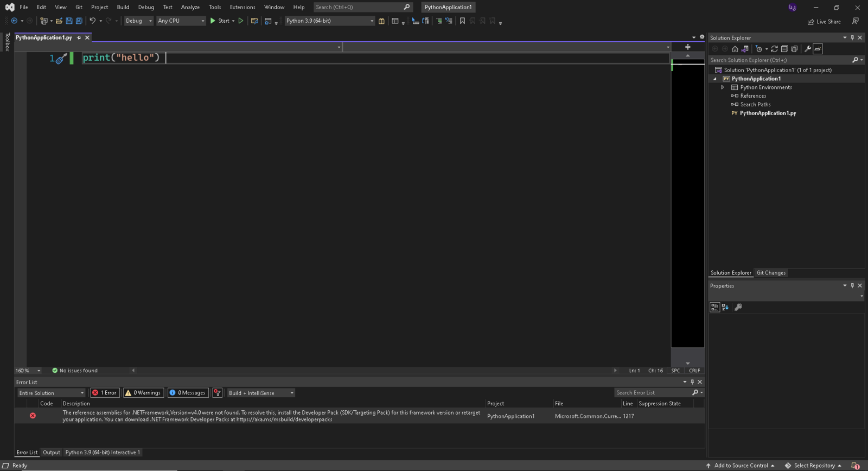Click the Categorized icon in Properties panel
Image resolution: width=868 pixels, height=471 pixels.
[715, 307]
